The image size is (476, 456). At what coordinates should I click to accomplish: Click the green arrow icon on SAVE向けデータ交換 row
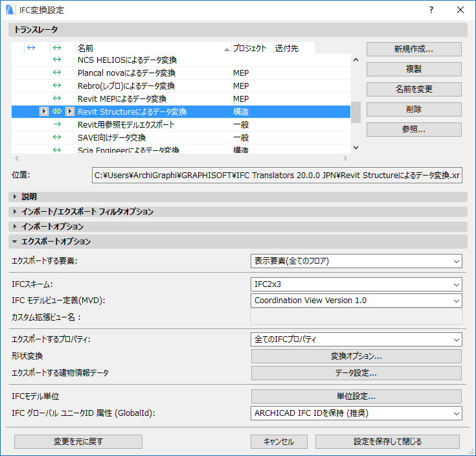tap(57, 137)
